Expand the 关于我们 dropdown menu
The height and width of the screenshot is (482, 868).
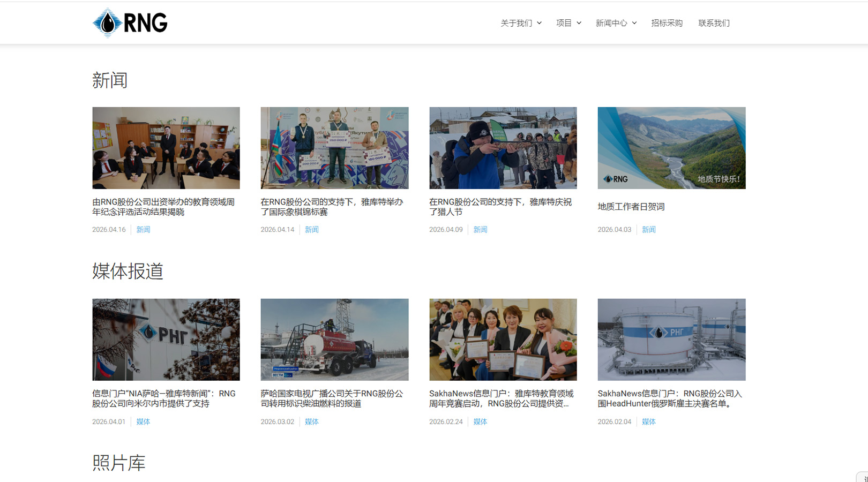(520, 23)
